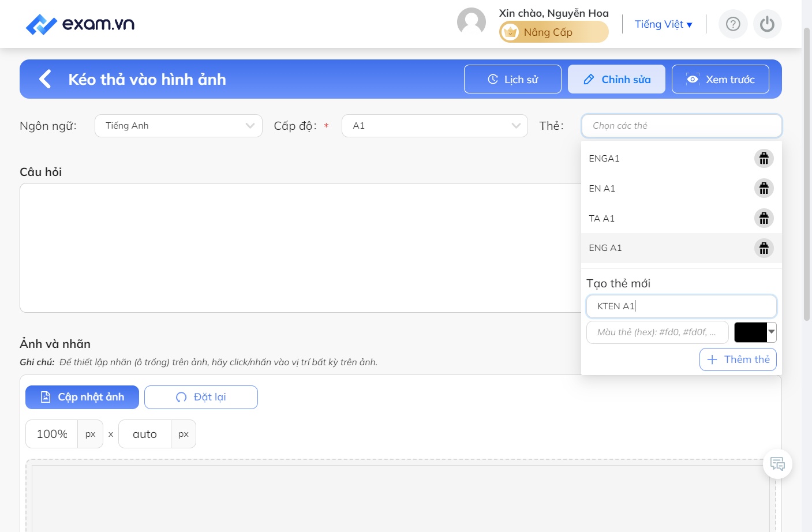Viewport: 812px width, 532px height.
Task: Remove the TA A1 tag via trash icon
Action: [764, 218]
